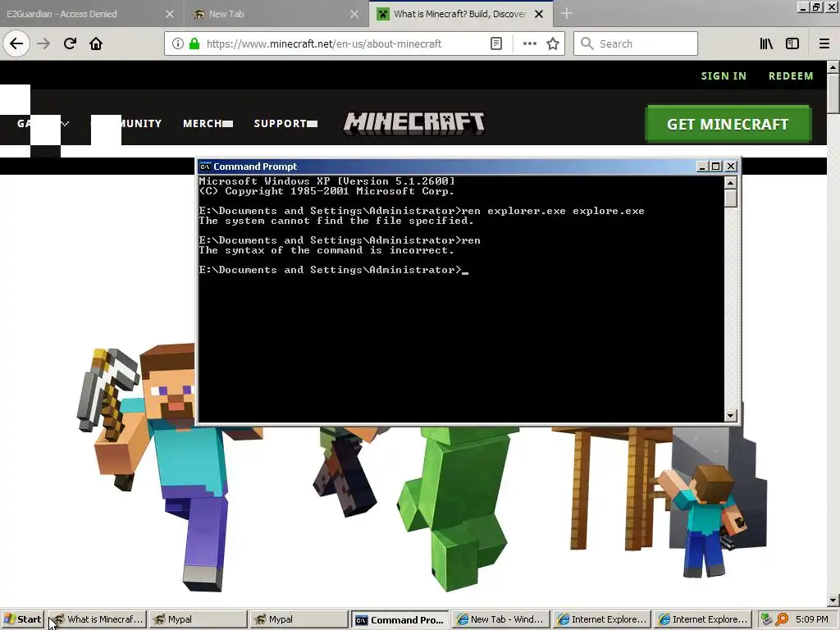Viewport: 840px width, 630px height.
Task: Expand the SUPPORT menu
Action: [285, 124]
